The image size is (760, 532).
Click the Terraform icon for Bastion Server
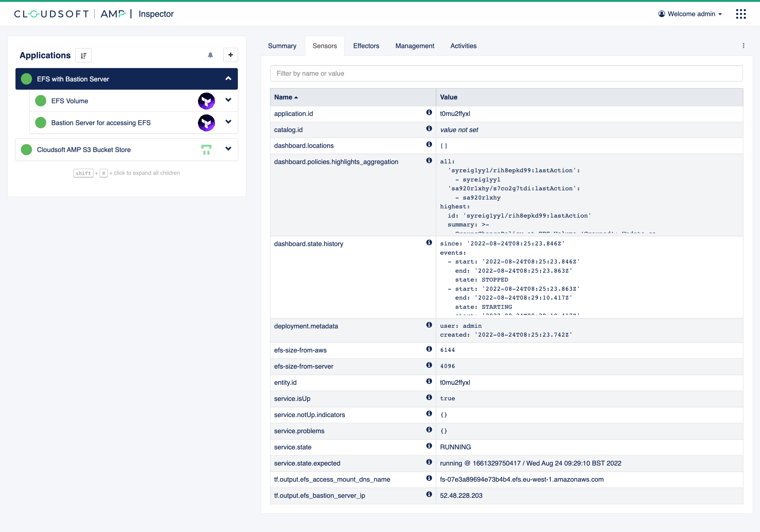pos(206,123)
